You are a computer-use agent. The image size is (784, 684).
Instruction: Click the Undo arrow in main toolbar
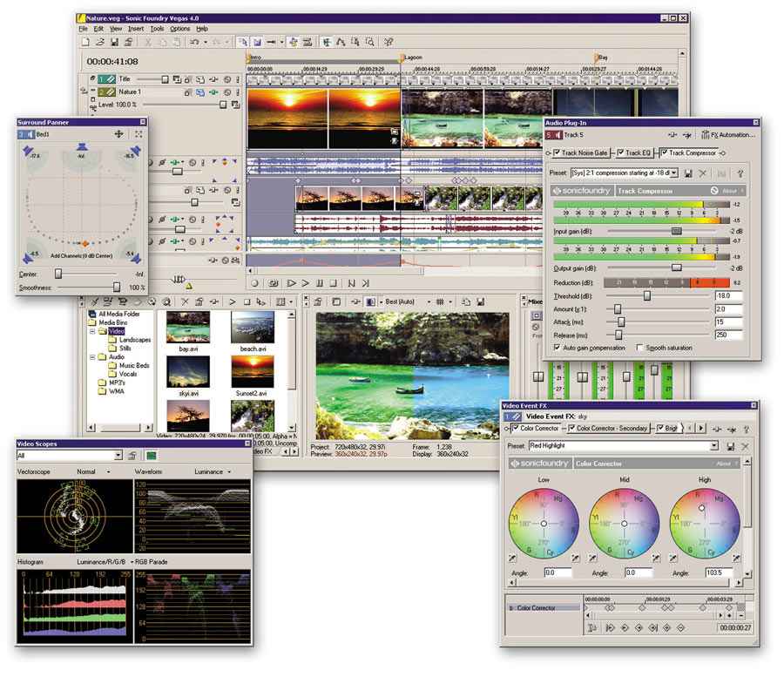tap(193, 42)
